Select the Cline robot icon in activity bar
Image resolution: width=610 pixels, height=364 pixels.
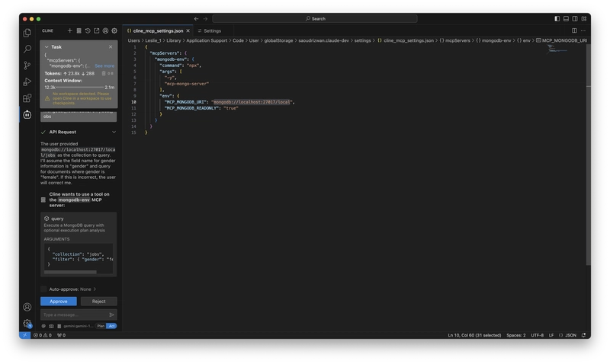[x=27, y=114]
